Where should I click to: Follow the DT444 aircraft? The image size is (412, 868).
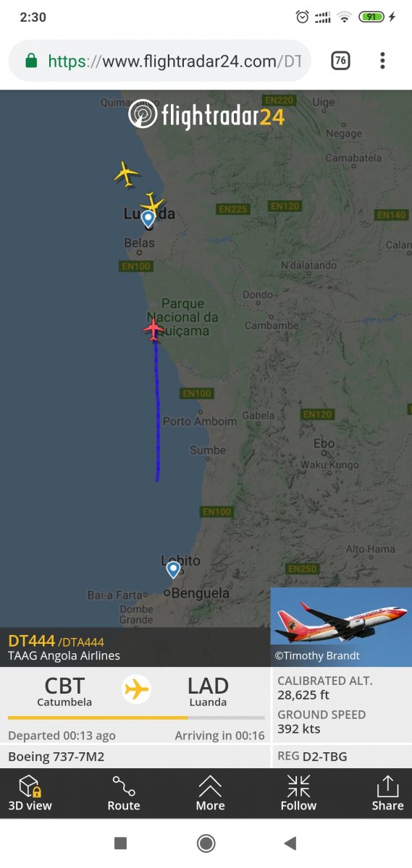[x=298, y=793]
